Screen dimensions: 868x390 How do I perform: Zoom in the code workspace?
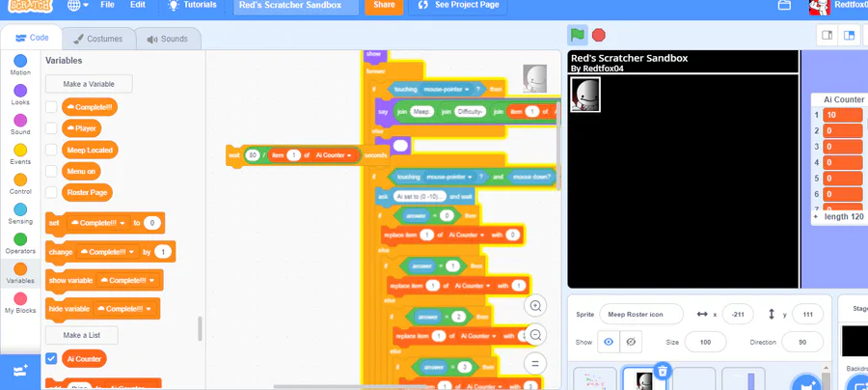(535, 306)
